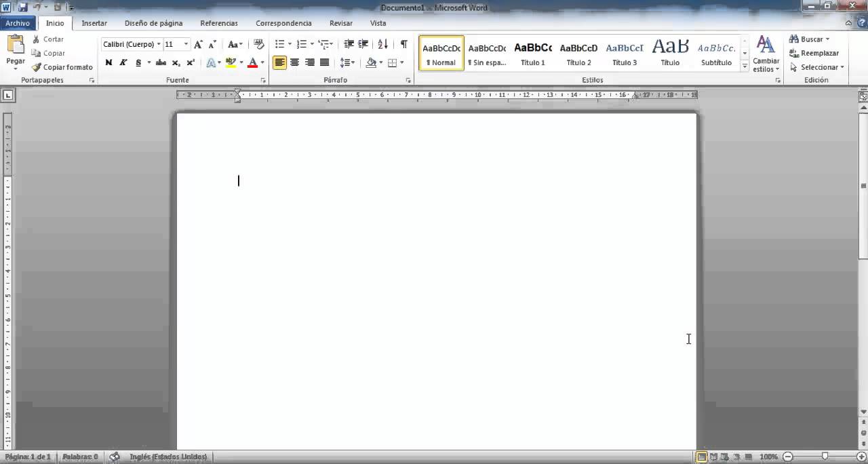Switch to the Referencias tab
This screenshot has height=464, width=868.
[x=219, y=23]
